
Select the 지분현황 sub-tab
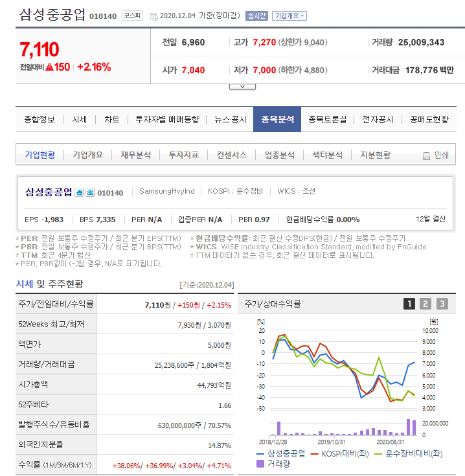(x=375, y=155)
